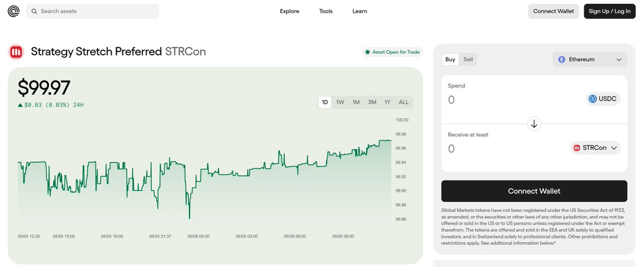644x267 pixels.
Task: Select the 1M chart range
Action: point(356,102)
